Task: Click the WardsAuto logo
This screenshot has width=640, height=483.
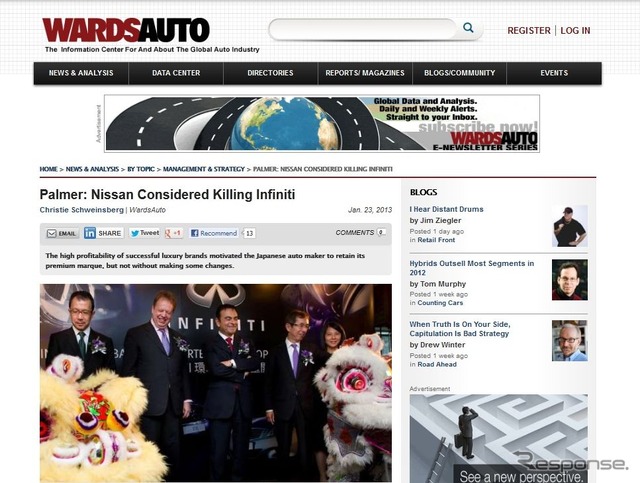Action: pos(126,30)
